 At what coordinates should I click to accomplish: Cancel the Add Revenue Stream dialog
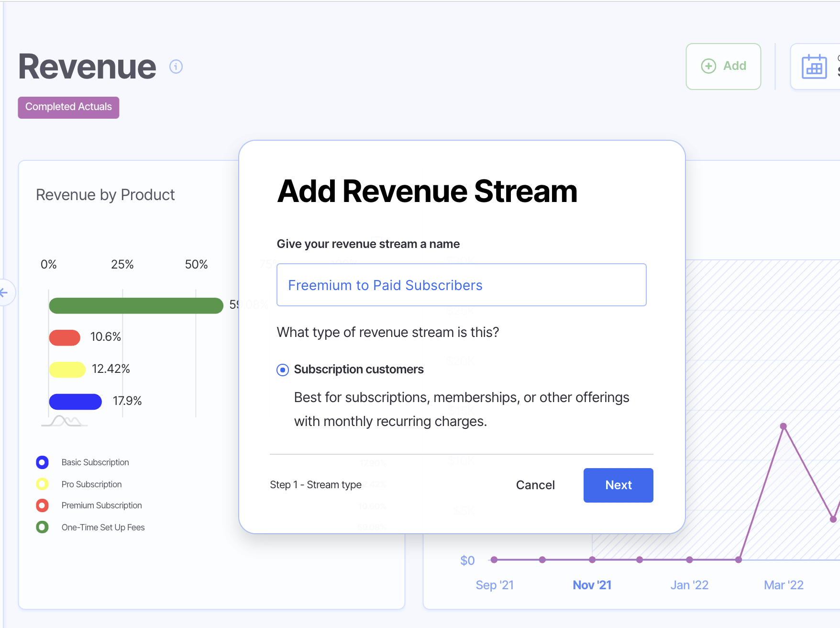535,485
